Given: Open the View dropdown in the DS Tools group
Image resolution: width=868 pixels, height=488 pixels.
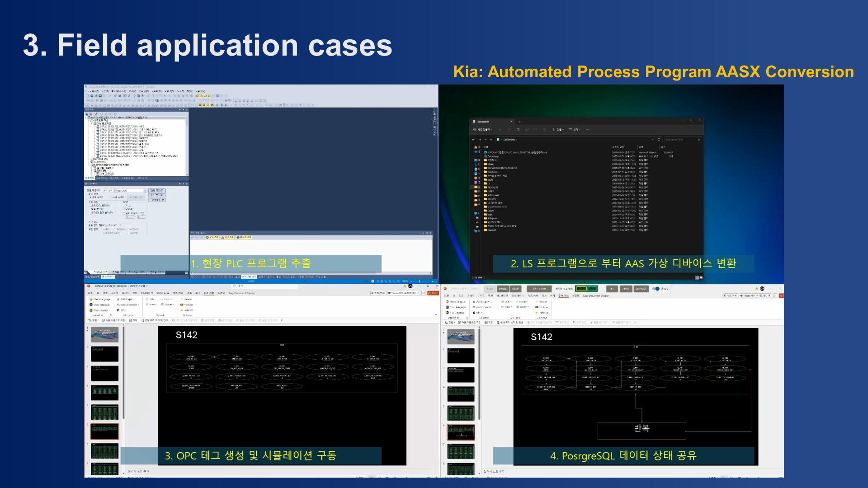Looking at the screenshot, I should pos(152,305).
